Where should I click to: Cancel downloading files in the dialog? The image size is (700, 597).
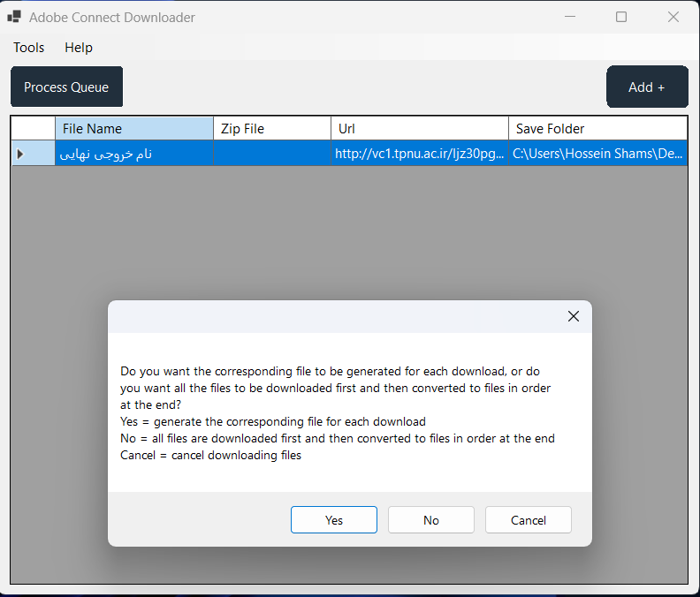(x=529, y=520)
